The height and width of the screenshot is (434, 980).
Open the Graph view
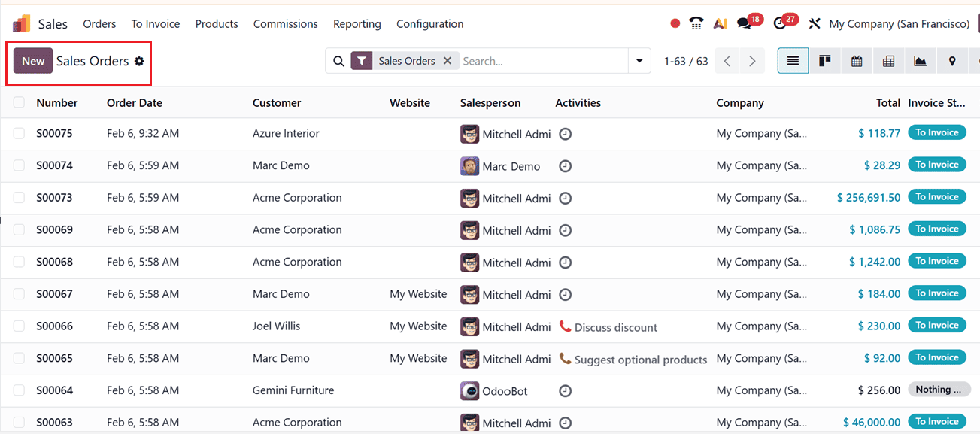pyautogui.click(x=919, y=60)
